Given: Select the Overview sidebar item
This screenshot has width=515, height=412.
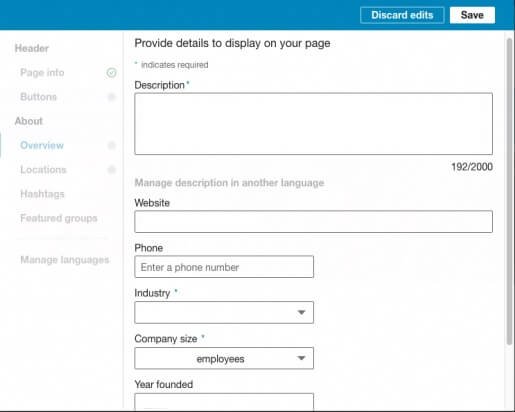Looking at the screenshot, I should click(x=42, y=145).
